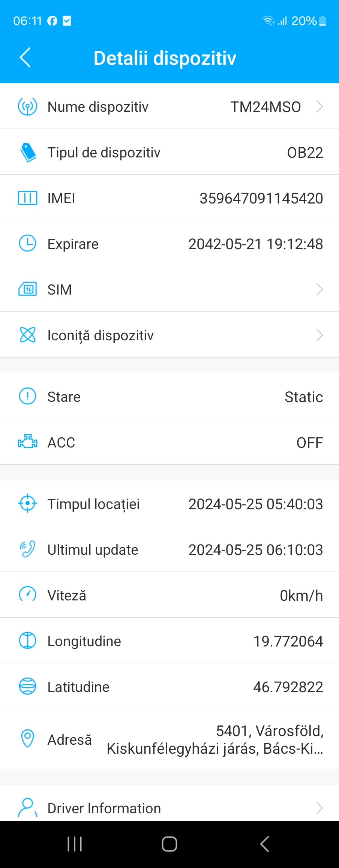Expand the Nume dispozitiv chevron
This screenshot has width=339, height=868.
319,107
